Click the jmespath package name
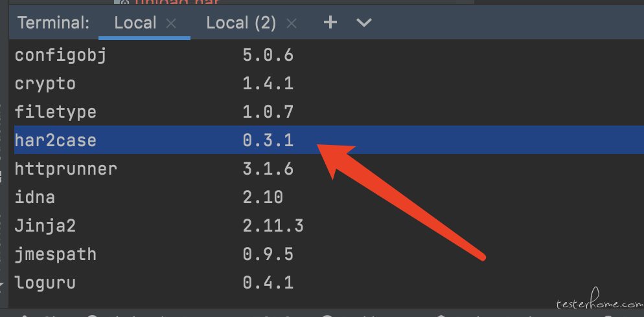 (x=56, y=254)
